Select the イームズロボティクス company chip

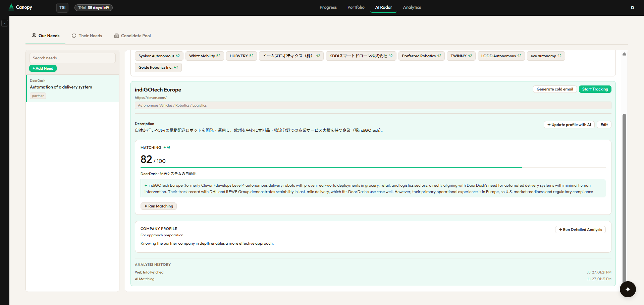[x=291, y=56]
